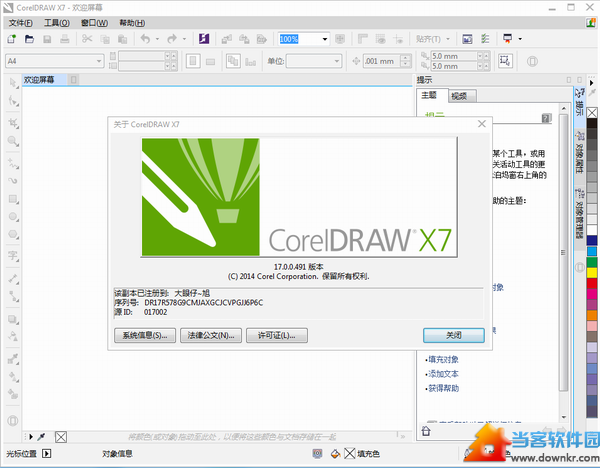
Task: Open the Tools menu
Action: (x=57, y=23)
